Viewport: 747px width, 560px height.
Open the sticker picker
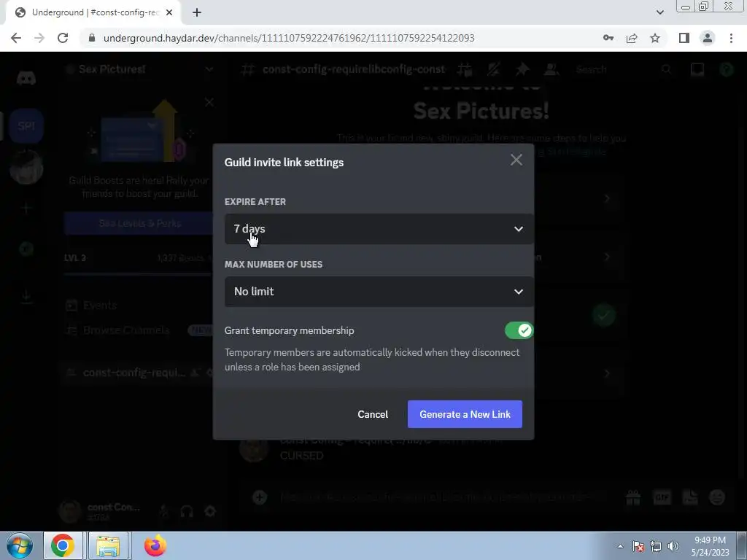point(690,497)
